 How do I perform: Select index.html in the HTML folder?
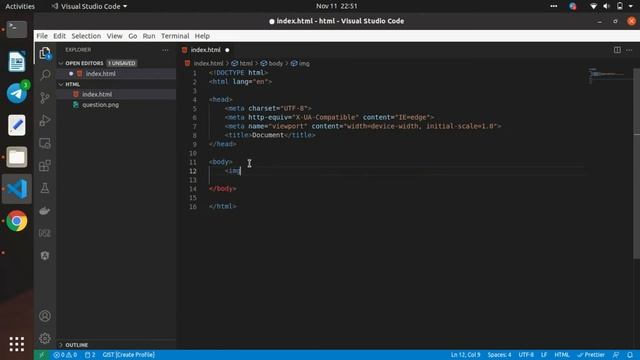tap(97, 94)
